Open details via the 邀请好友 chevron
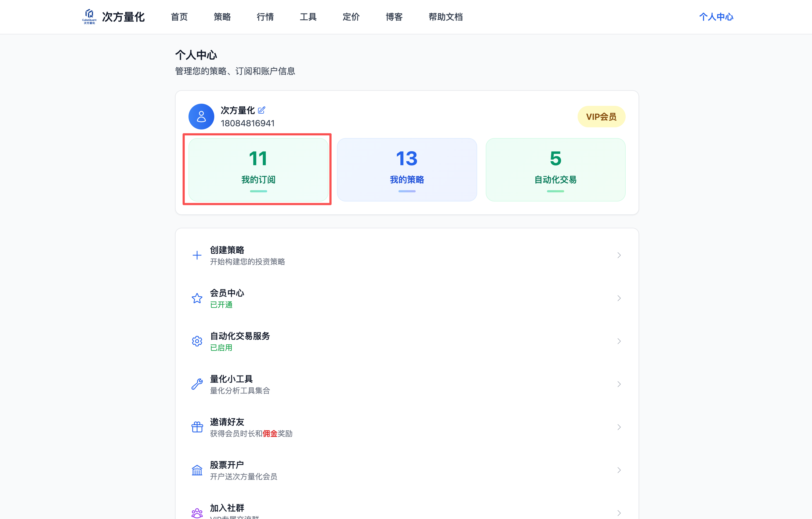This screenshot has height=519, width=812. pos(619,427)
